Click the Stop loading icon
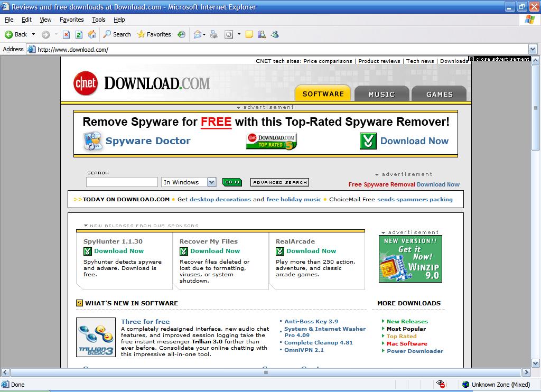This screenshot has width=541, height=392. (66, 34)
